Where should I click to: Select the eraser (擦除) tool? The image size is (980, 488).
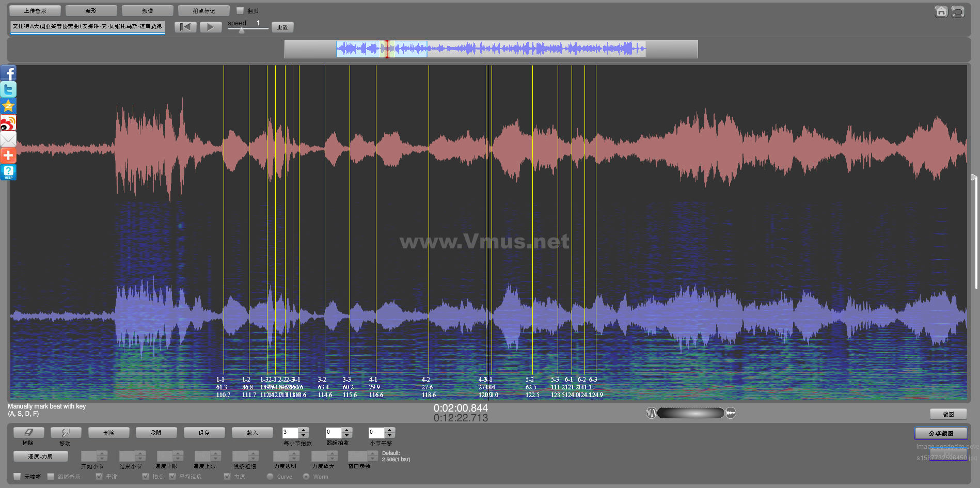(x=28, y=433)
